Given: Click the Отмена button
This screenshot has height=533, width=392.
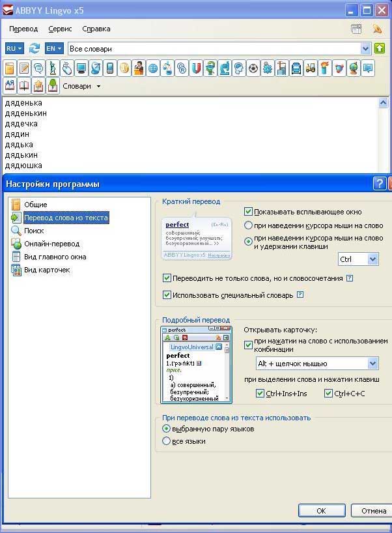Looking at the screenshot, I should pyautogui.click(x=372, y=511).
